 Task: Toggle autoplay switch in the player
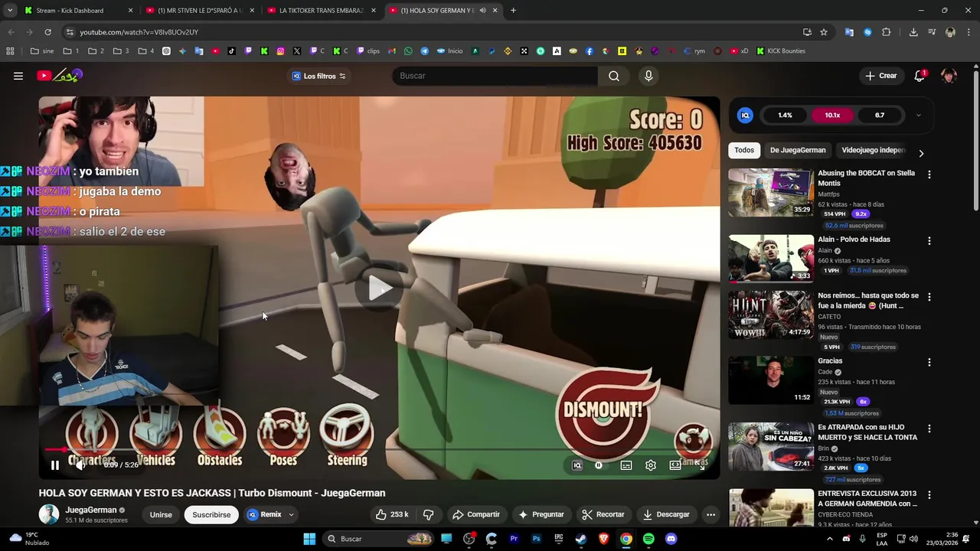599,465
